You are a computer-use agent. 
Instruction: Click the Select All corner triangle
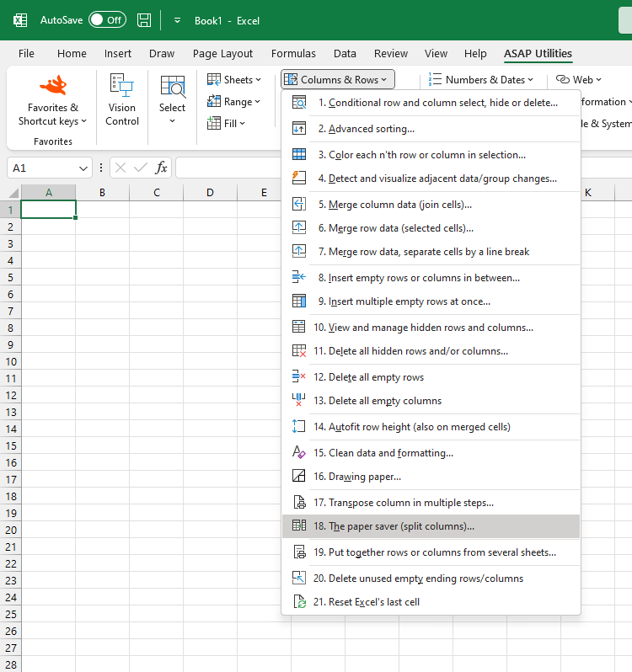(13, 193)
